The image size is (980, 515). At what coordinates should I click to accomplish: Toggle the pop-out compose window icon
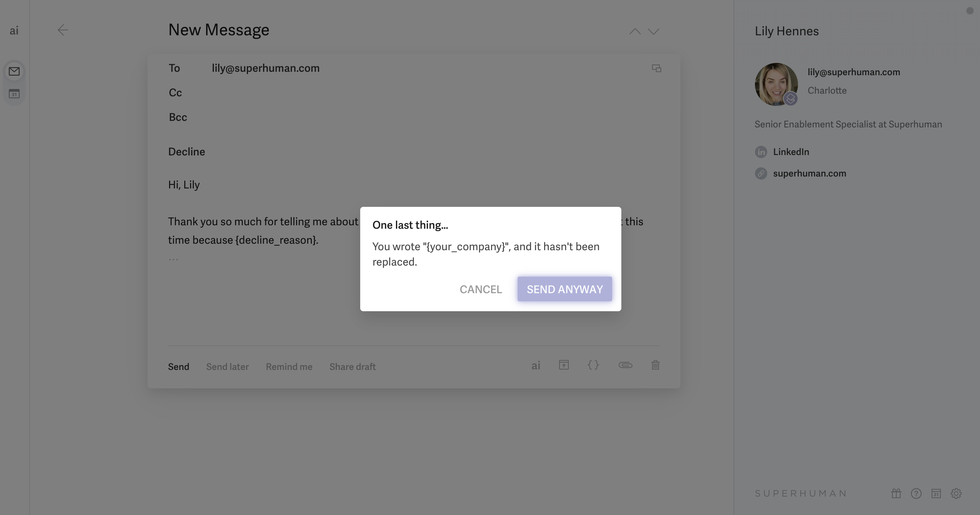point(656,68)
